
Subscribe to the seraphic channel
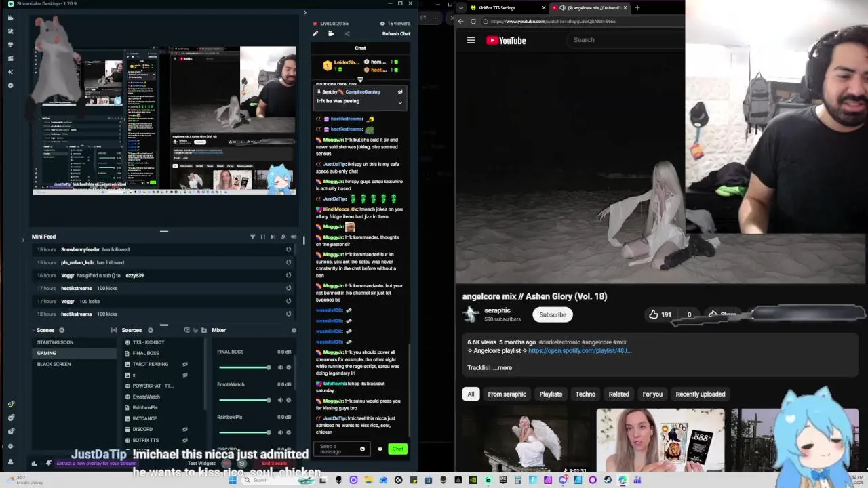coord(553,314)
